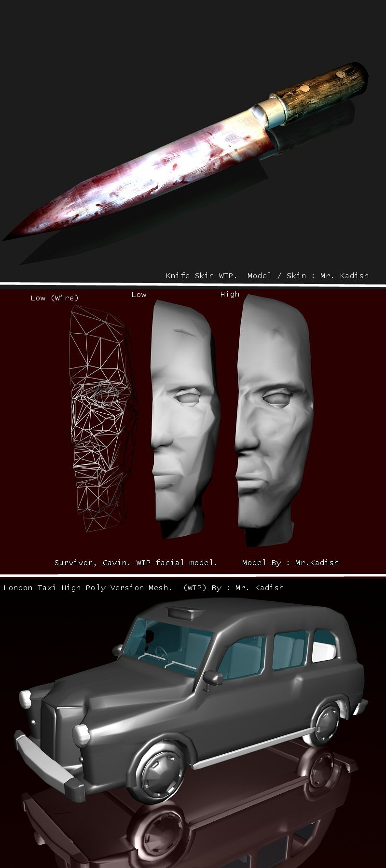Click the "Model By : Mr.Kadish" credit

pos(290,563)
